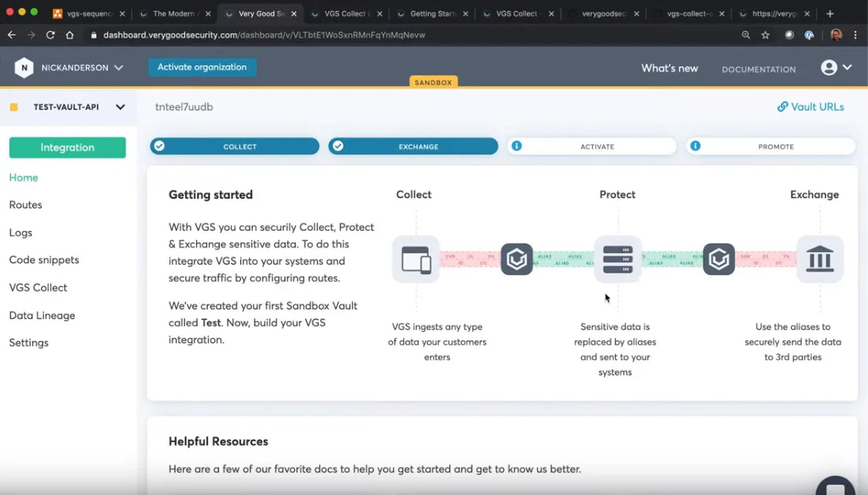Screen dimensions: 868x495
Task: Open the user account avatar icon
Action: click(x=829, y=68)
